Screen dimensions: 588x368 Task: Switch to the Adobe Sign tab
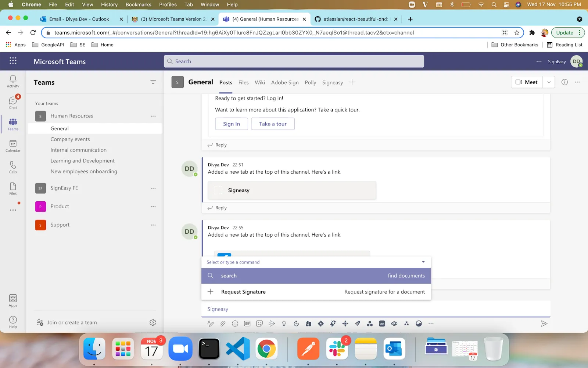pyautogui.click(x=285, y=82)
